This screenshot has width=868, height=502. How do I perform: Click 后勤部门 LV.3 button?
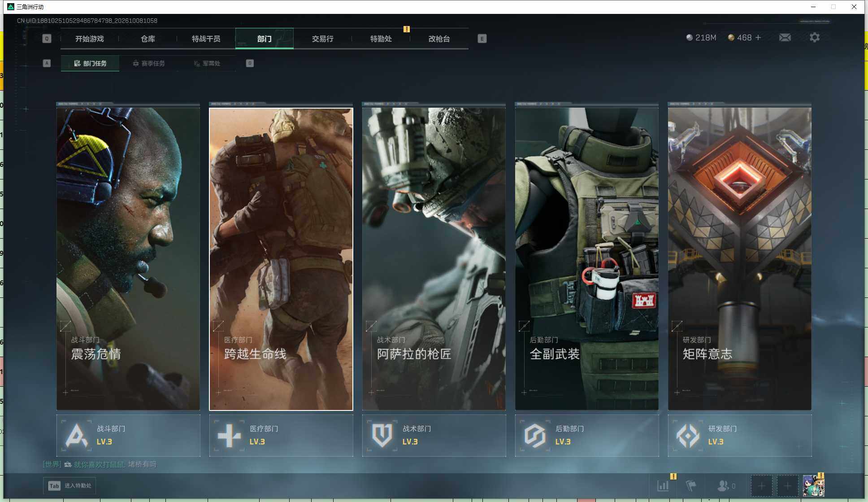[587, 436]
